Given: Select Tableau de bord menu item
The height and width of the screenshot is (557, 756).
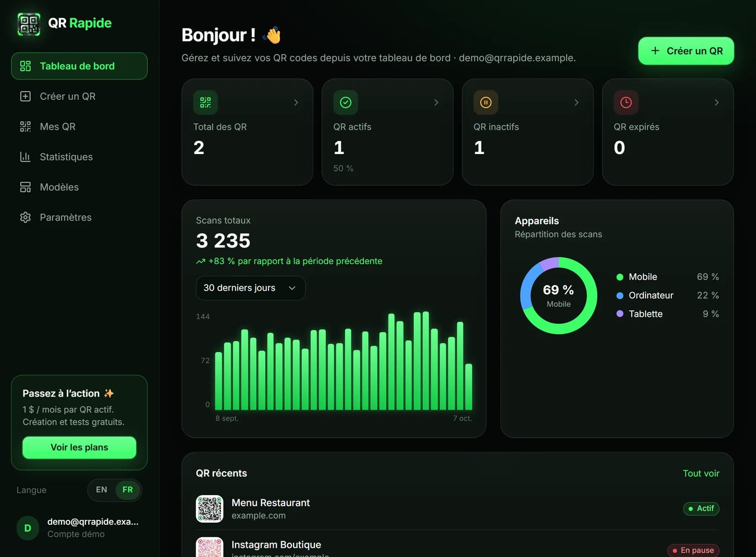Looking at the screenshot, I should tap(79, 66).
